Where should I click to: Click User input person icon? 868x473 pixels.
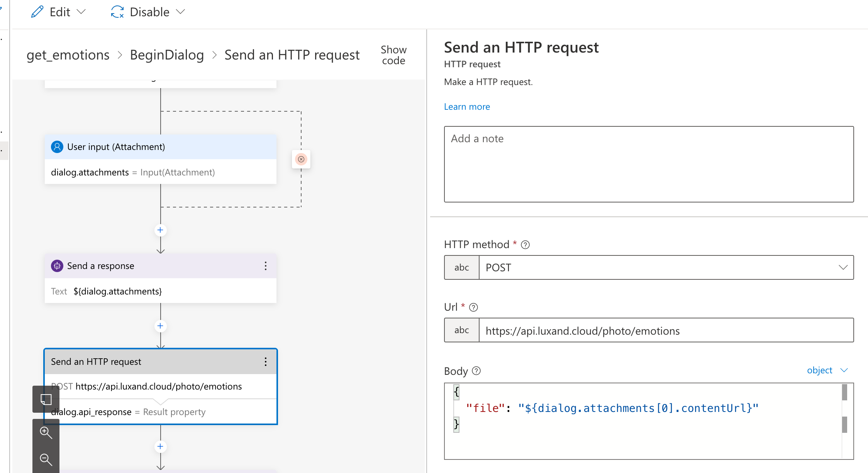(57, 147)
